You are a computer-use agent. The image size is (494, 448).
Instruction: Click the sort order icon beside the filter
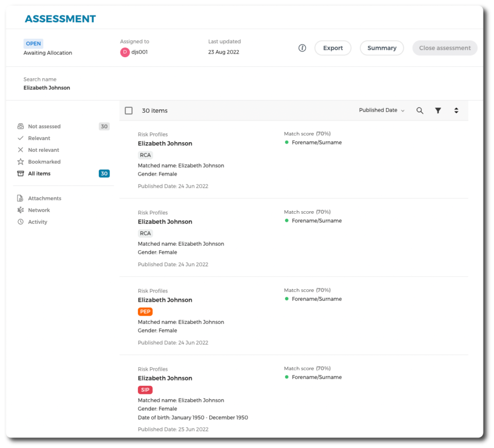(456, 110)
